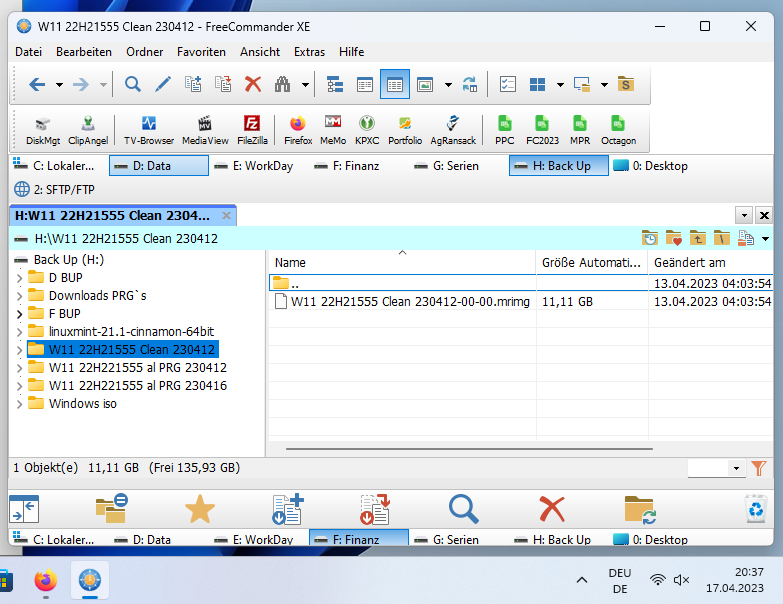783x604 pixels.
Task: Click the pencil edit icon
Action: pyautogui.click(x=163, y=84)
